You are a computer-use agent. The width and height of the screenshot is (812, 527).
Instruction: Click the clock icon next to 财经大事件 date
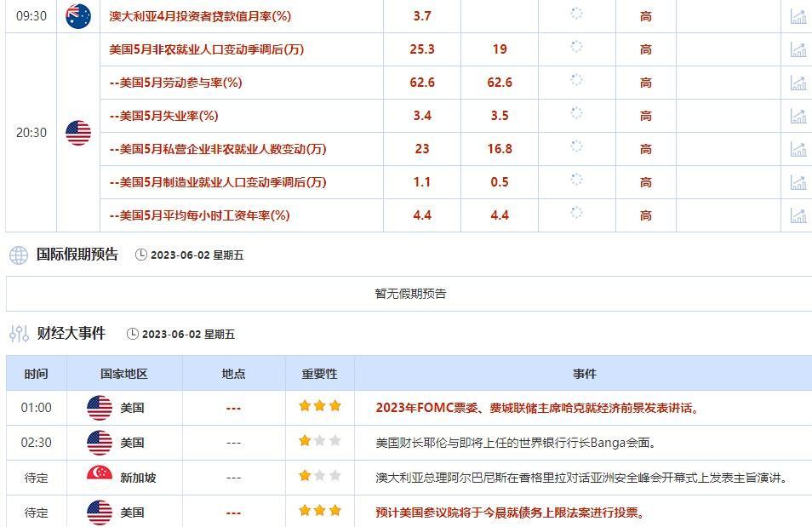point(133,334)
